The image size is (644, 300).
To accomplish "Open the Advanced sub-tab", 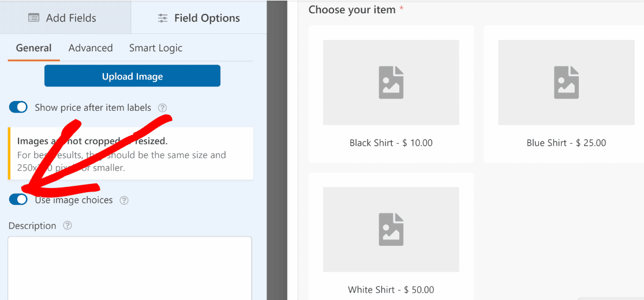I will click(91, 48).
